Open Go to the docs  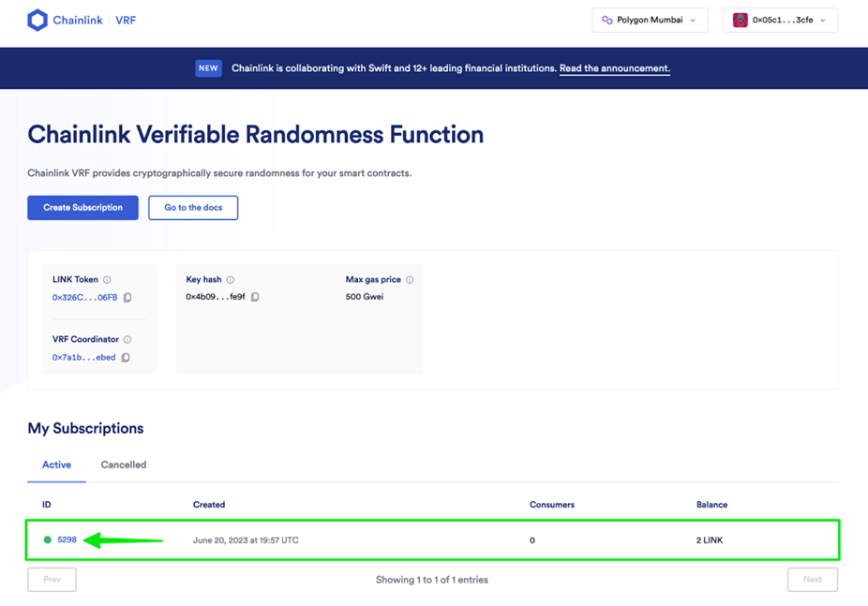(193, 207)
